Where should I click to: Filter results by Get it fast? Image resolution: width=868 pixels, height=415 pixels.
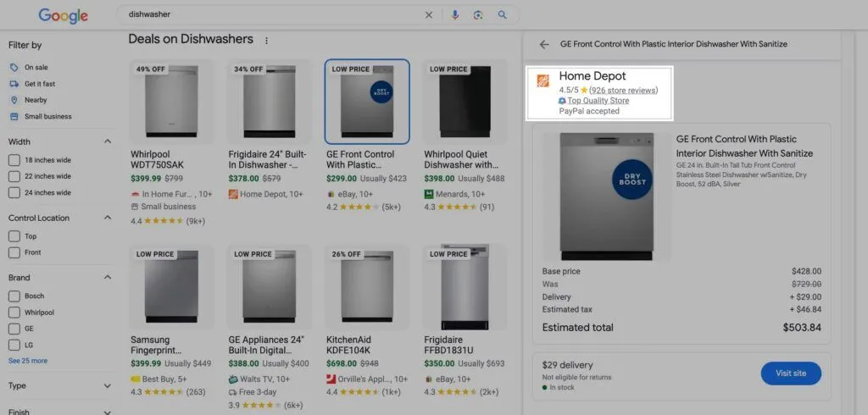(x=40, y=84)
